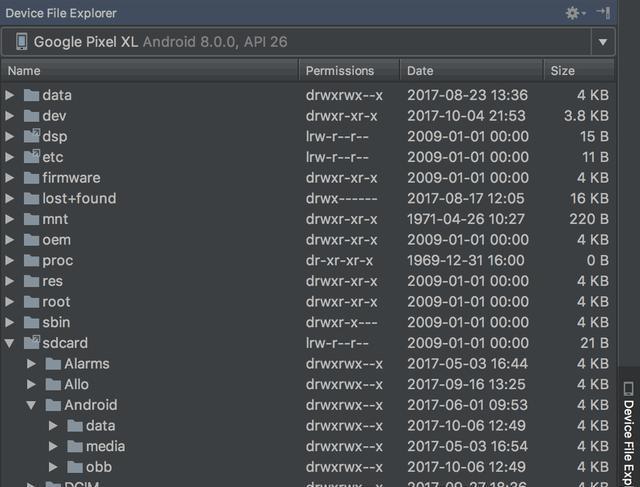Click the mnt folder icon
The width and height of the screenshot is (640, 487).
coord(31,219)
